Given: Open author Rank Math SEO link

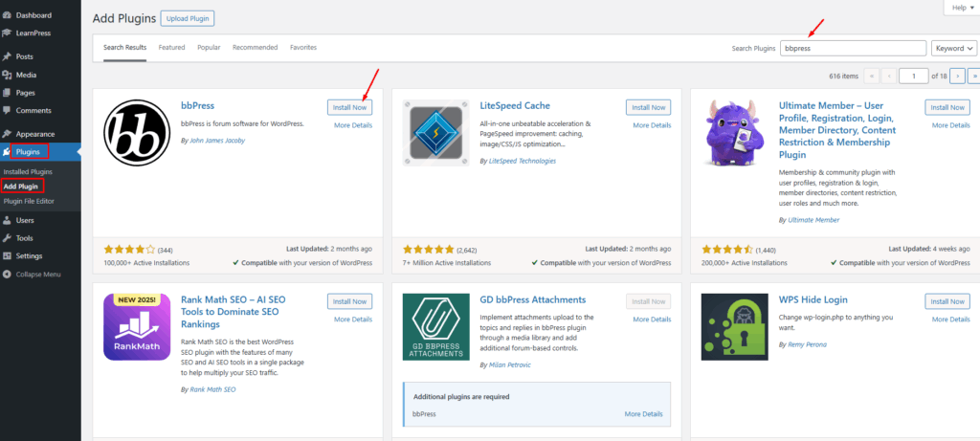Looking at the screenshot, I should [212, 389].
